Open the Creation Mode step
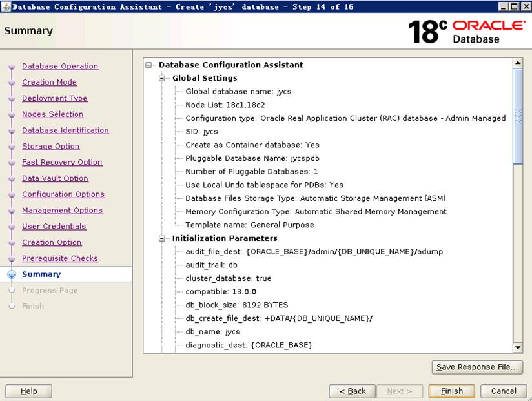The width and height of the screenshot is (532, 401). [x=50, y=82]
